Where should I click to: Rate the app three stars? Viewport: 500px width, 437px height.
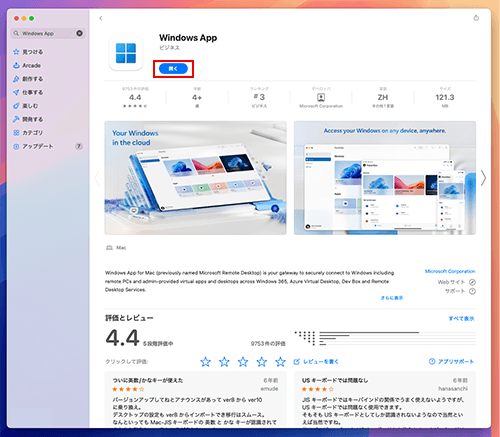[x=243, y=362]
